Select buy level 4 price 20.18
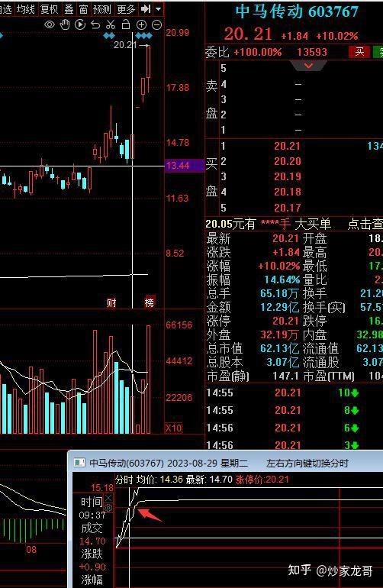 (x=287, y=192)
